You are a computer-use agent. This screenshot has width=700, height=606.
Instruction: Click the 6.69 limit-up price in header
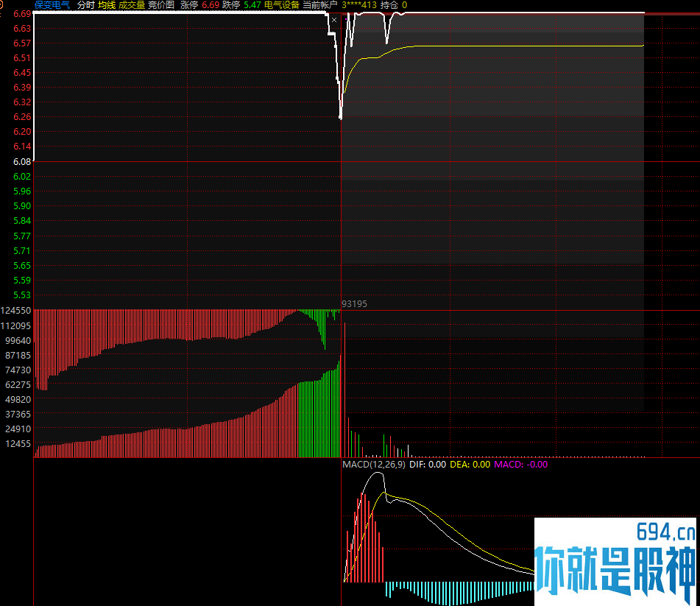[211, 5]
